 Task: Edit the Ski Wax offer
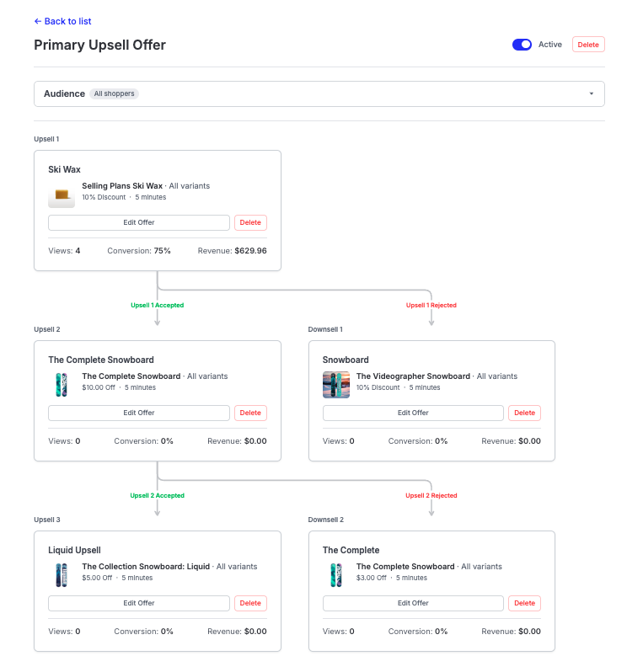coord(139,222)
